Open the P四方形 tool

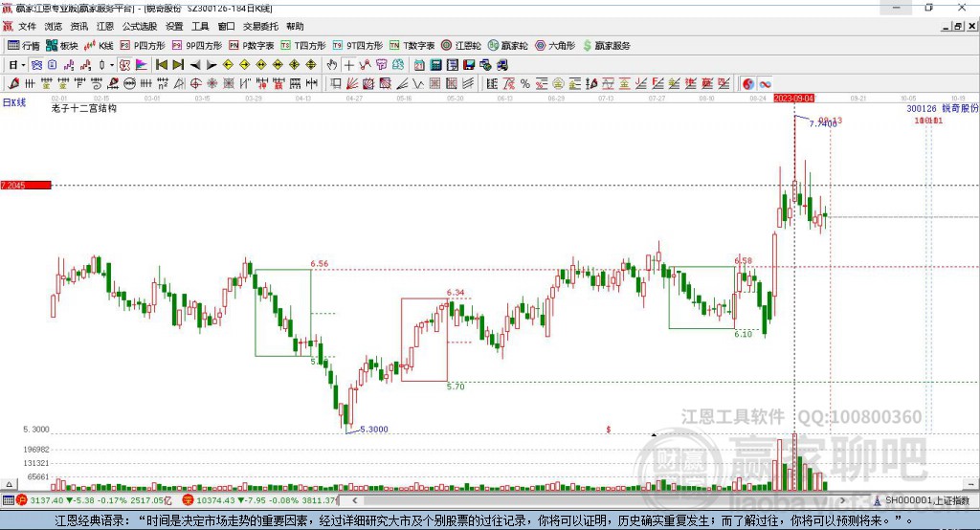[x=143, y=46]
